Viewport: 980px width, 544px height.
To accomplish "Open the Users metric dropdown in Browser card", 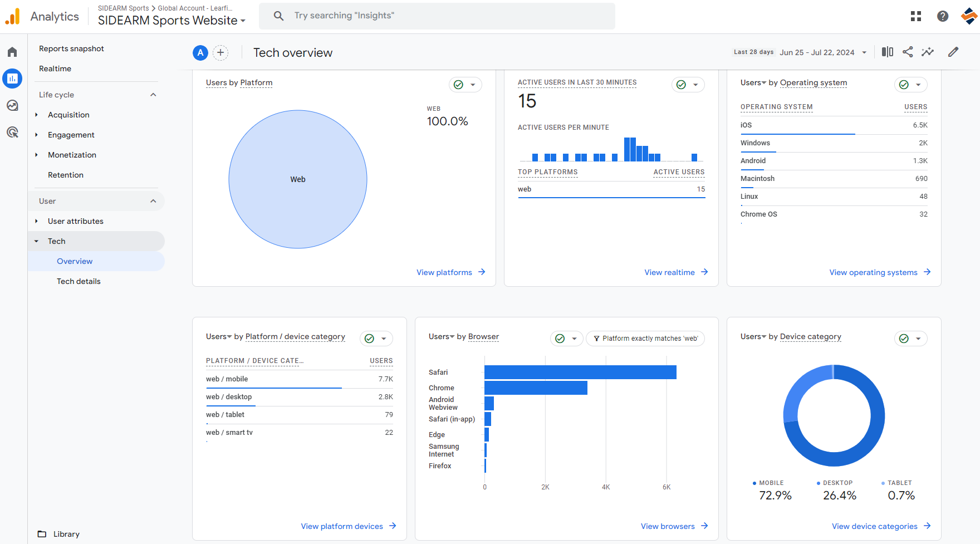I will pos(442,336).
